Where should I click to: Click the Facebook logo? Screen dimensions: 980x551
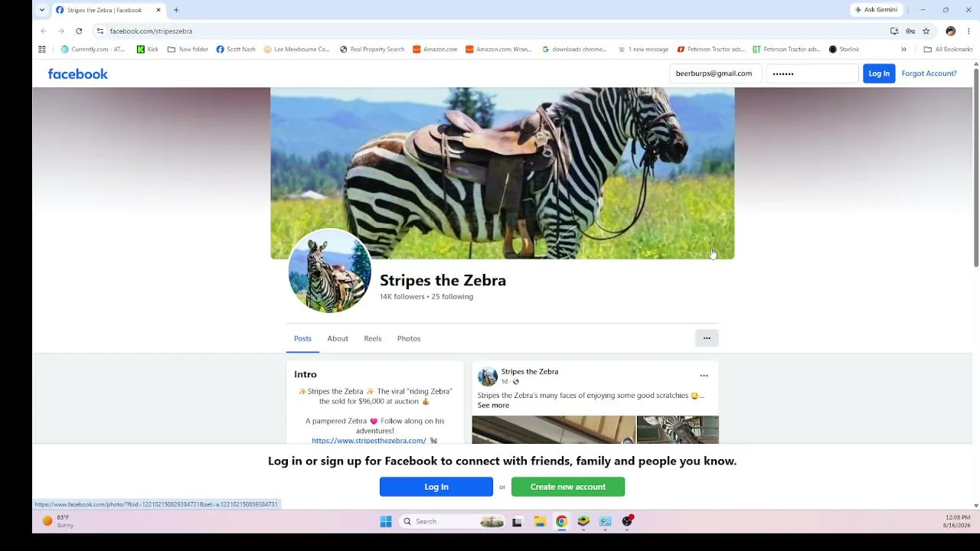coord(78,73)
